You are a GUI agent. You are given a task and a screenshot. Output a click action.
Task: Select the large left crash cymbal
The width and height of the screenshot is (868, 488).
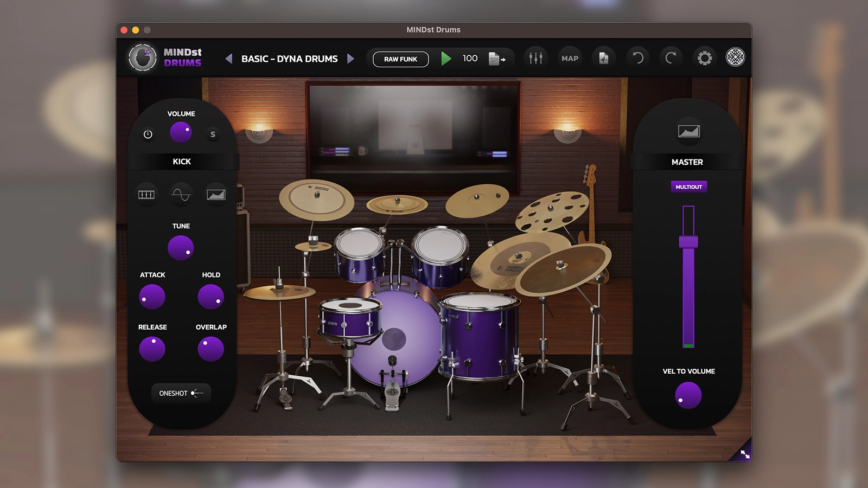(317, 199)
